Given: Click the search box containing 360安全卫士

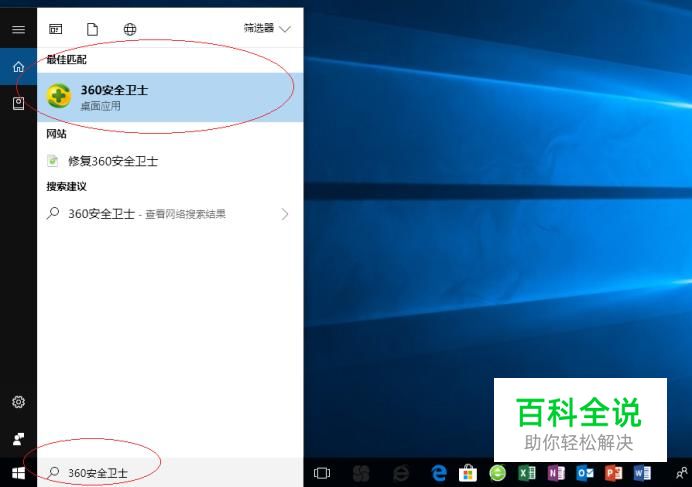Looking at the screenshot, I should pyautogui.click(x=170, y=473).
